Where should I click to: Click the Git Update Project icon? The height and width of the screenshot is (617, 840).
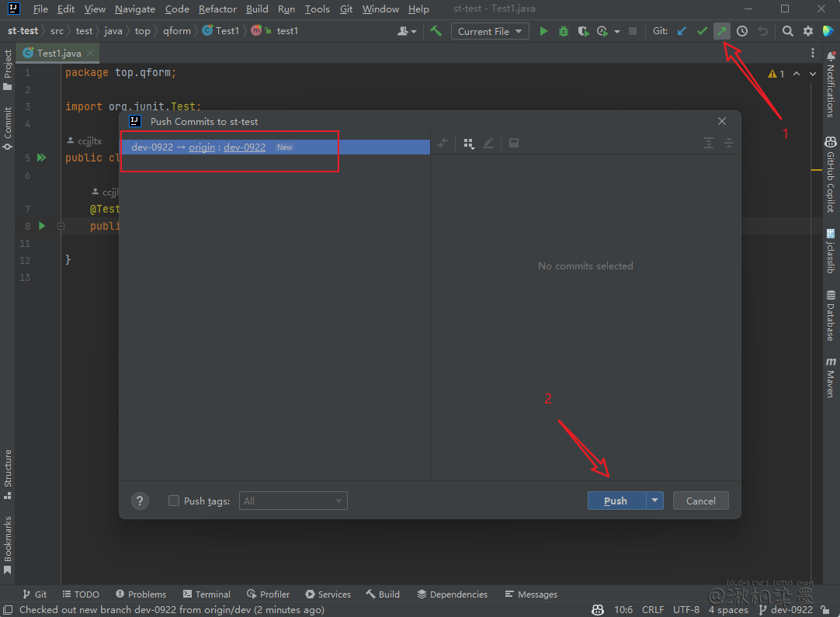click(x=682, y=31)
